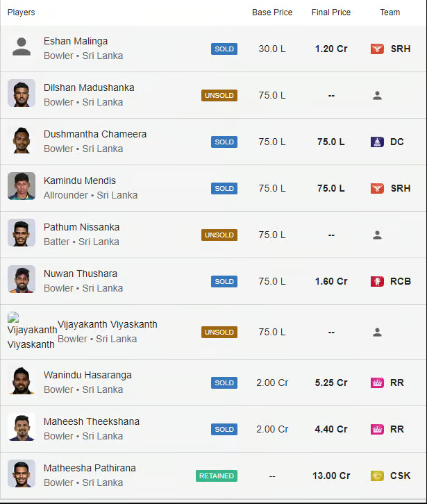Click the UNSOLD badge for Vijayakanth Viyaskanth
This screenshot has width=427, height=504.
219,332
